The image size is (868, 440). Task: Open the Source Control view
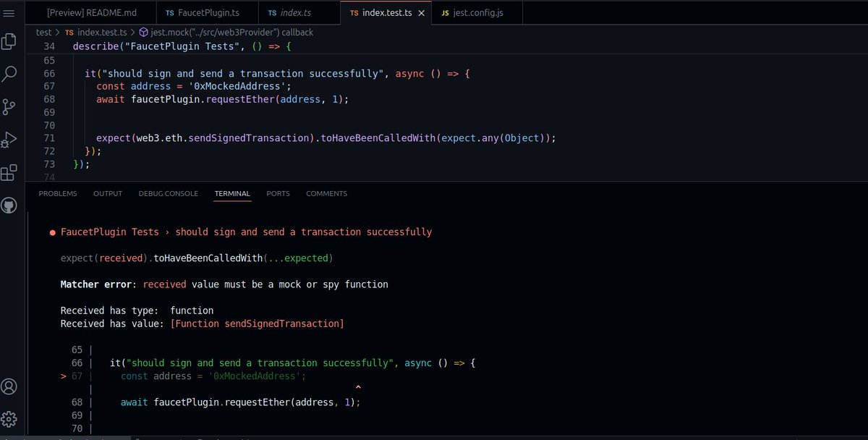click(9, 107)
